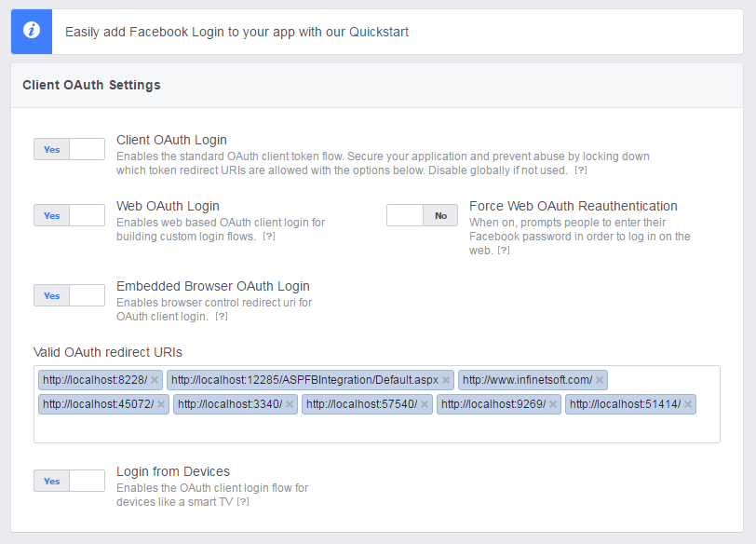Click the Client OAuth Login title
The height and width of the screenshot is (544, 756).
tap(171, 140)
